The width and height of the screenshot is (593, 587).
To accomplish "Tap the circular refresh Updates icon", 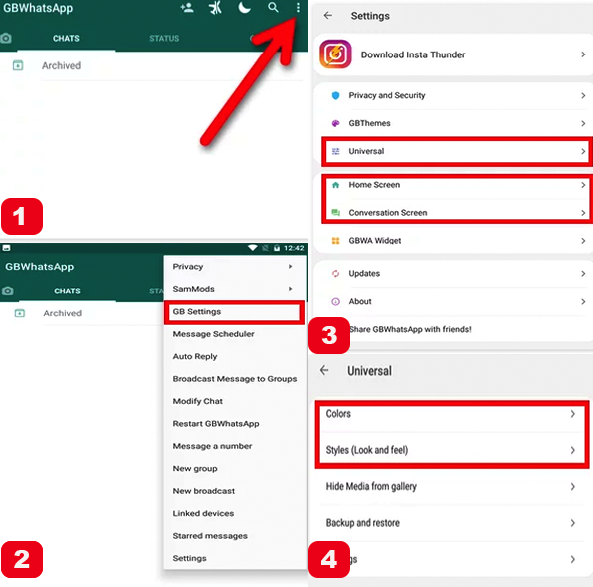I will (335, 273).
